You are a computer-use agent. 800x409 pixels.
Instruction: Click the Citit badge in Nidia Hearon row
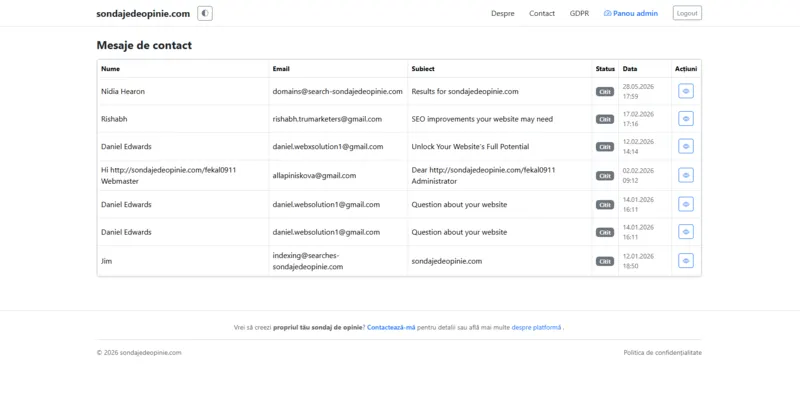click(x=605, y=92)
